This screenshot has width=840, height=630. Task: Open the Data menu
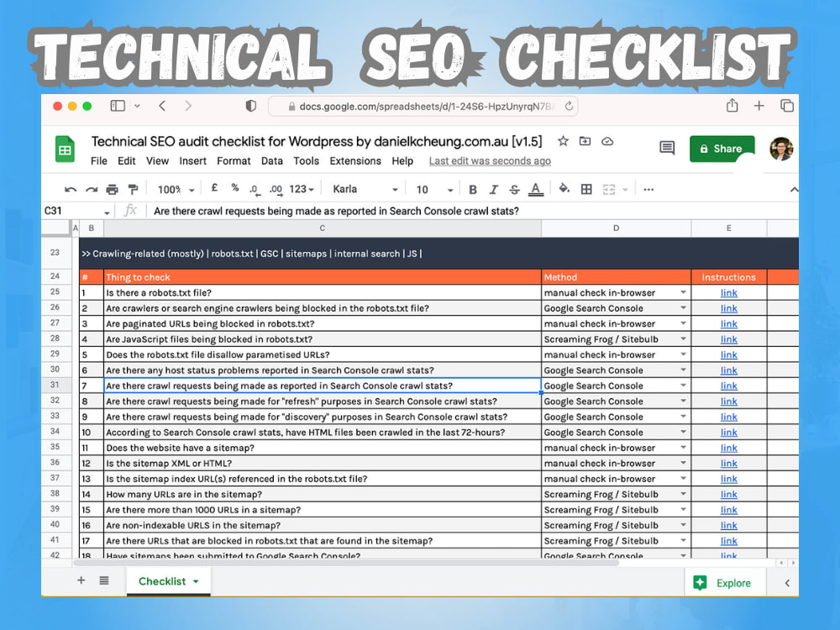tap(272, 161)
